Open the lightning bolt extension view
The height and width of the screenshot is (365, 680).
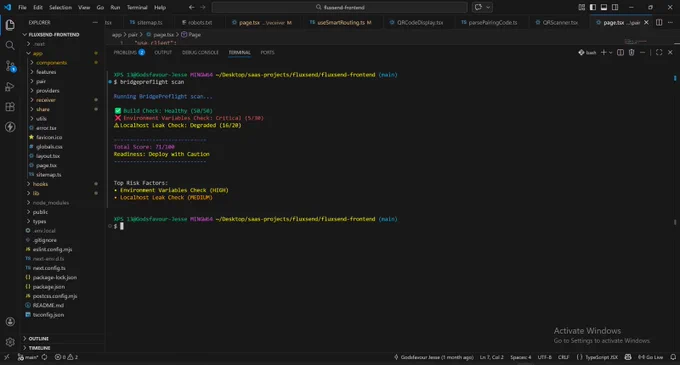point(10,127)
